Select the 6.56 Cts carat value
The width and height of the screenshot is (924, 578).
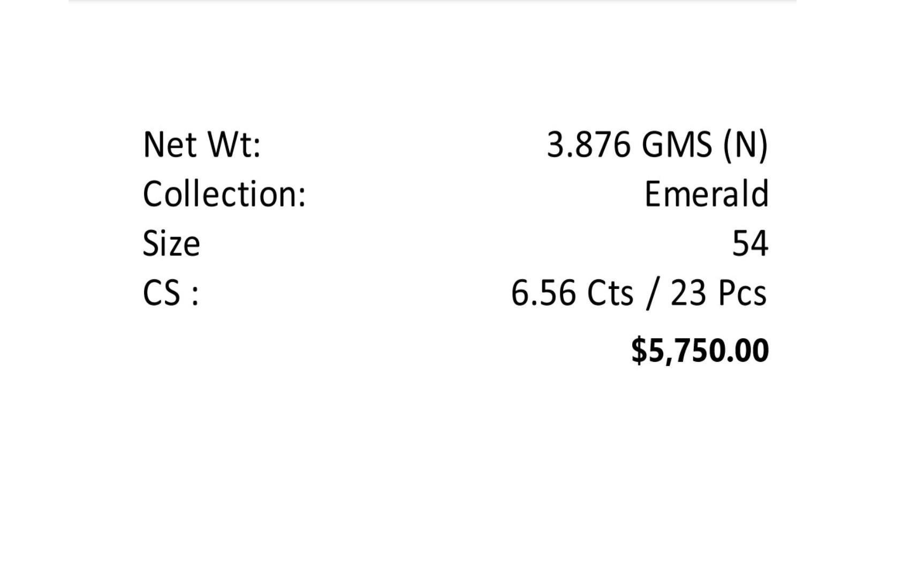coord(572,293)
